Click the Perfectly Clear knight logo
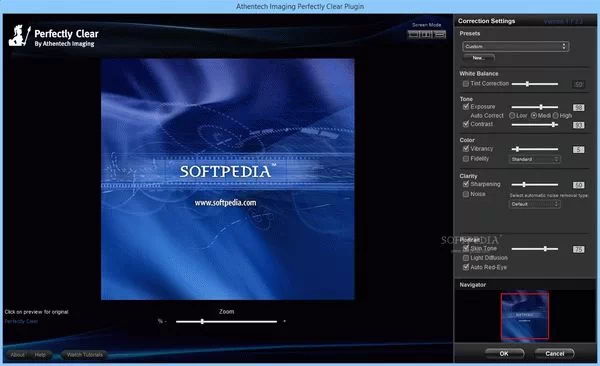The image size is (600, 366). [19, 36]
